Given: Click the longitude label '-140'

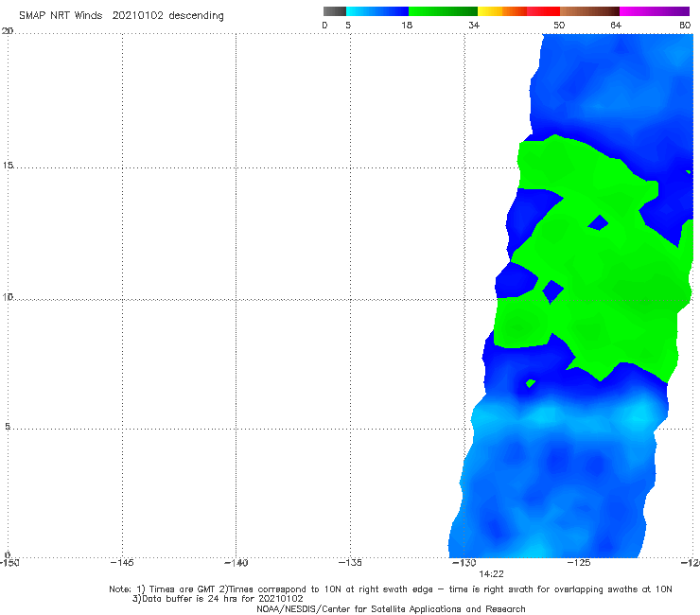Looking at the screenshot, I should [x=236, y=563].
